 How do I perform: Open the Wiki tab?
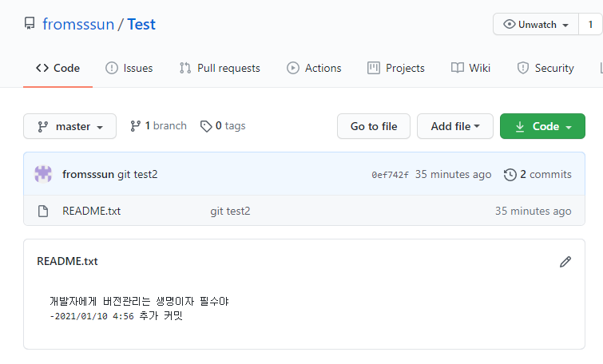tap(470, 68)
